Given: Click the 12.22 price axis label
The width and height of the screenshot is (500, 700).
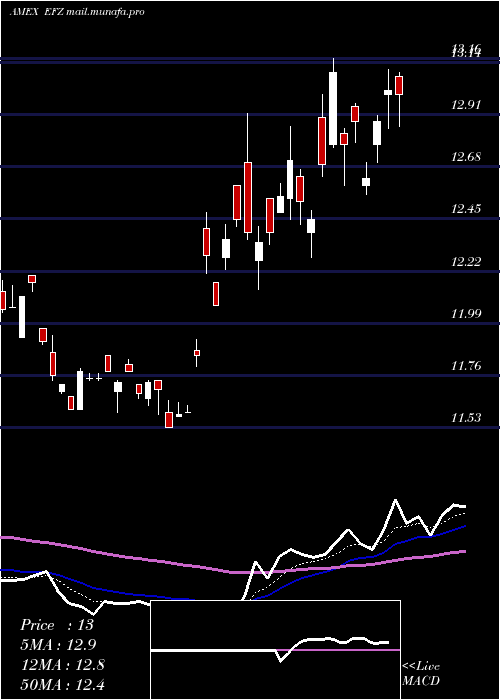Looking at the screenshot, I should pos(466,261).
